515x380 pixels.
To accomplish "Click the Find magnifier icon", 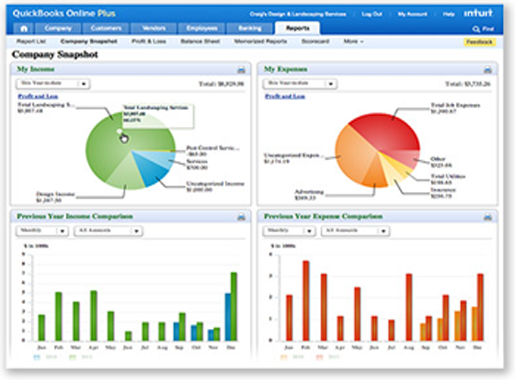I will 476,29.
